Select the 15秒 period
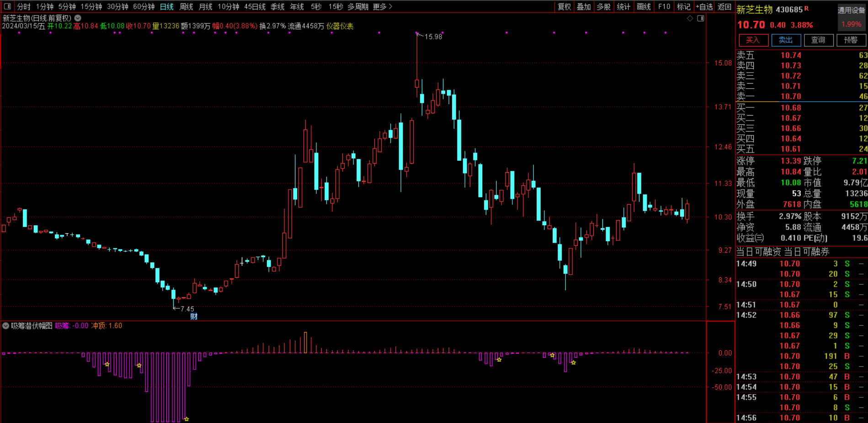The width and height of the screenshot is (868, 423). tap(336, 6)
